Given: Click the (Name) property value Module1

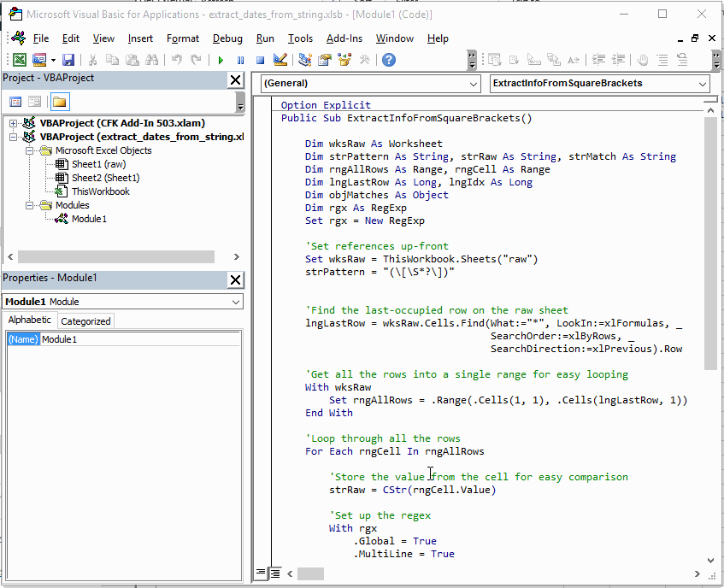Looking at the screenshot, I should coord(140,339).
